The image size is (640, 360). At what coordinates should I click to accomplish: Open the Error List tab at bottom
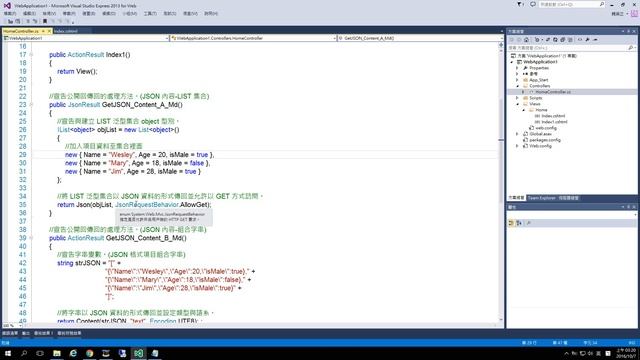point(10,333)
